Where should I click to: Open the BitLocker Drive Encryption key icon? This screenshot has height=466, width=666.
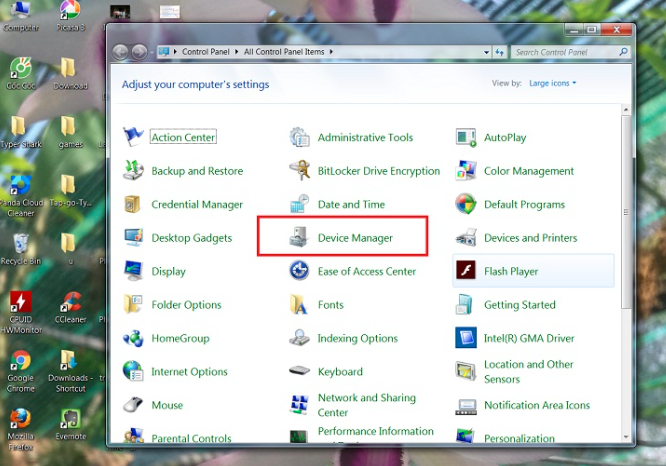299,170
